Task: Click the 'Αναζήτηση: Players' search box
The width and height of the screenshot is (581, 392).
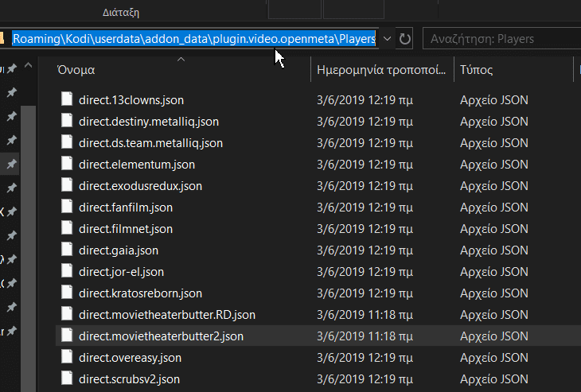Action: tap(501, 39)
